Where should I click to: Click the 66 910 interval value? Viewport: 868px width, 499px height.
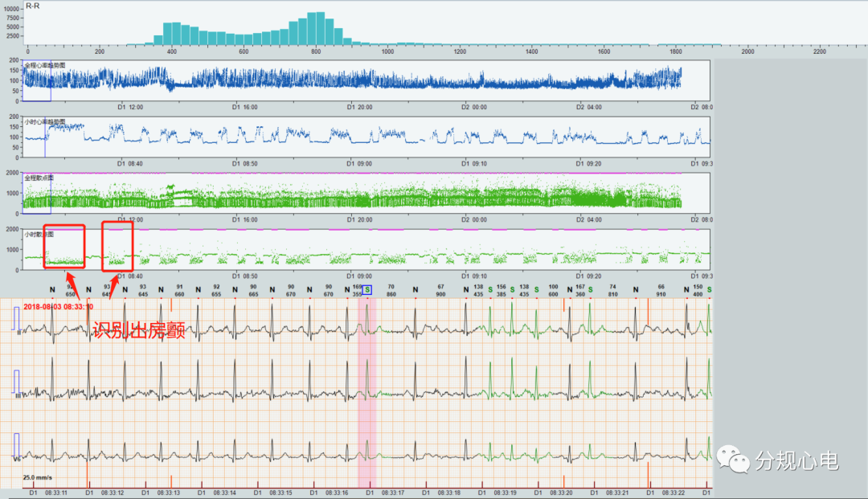coord(661,290)
